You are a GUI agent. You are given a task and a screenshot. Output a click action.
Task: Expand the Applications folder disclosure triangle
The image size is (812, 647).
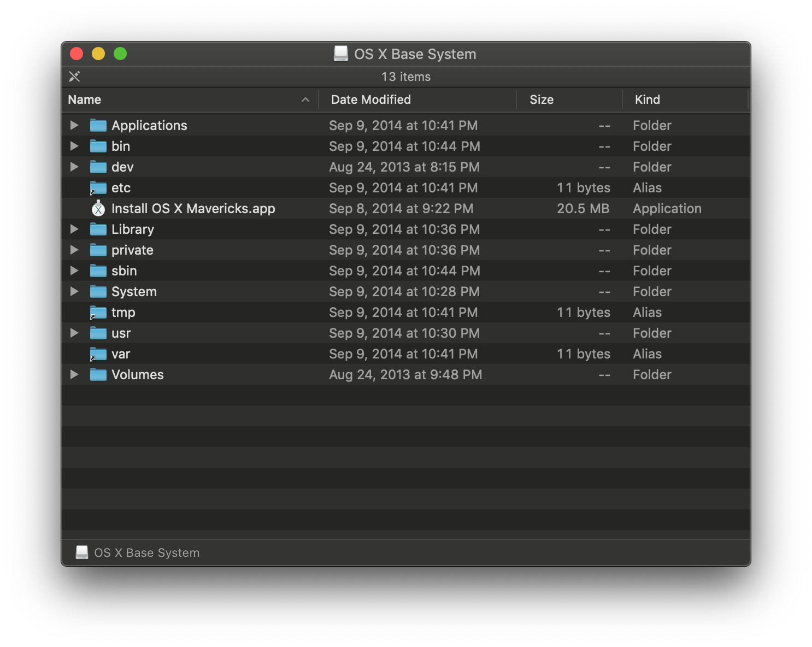pos(74,125)
